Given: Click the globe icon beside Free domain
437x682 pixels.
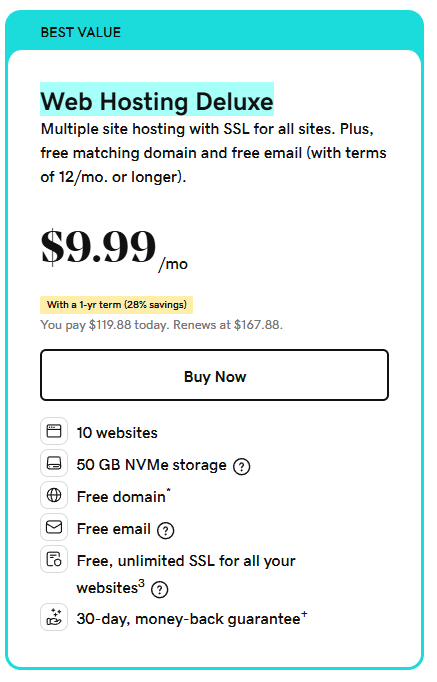Looking at the screenshot, I should pyautogui.click(x=54, y=495).
